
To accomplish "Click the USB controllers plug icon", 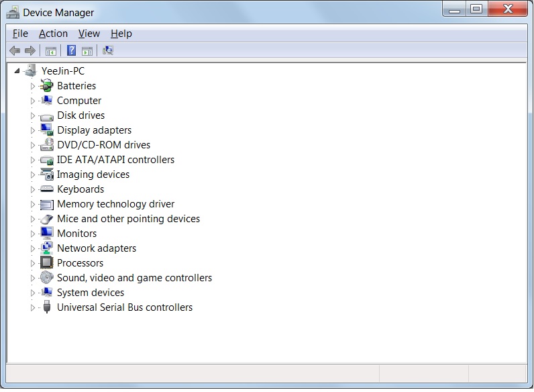I will point(47,307).
